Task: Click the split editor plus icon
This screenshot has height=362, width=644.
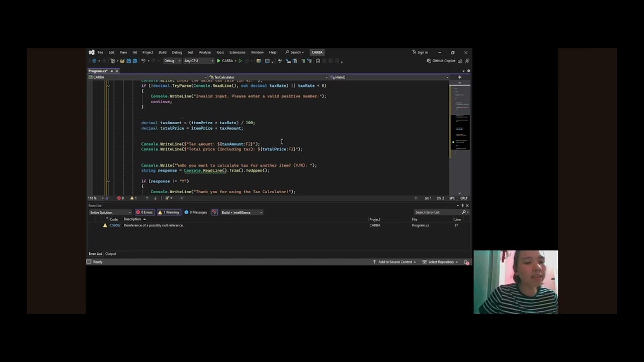Action: [x=459, y=77]
